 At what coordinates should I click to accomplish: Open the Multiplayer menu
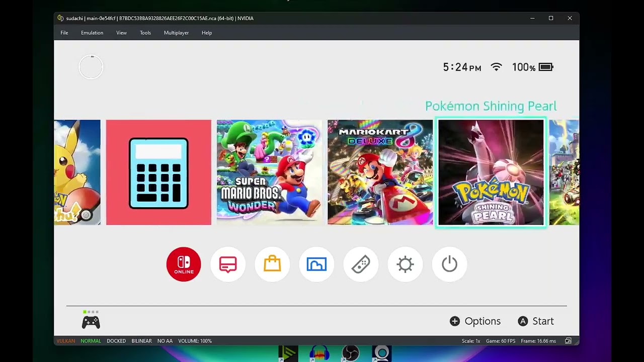point(176,33)
